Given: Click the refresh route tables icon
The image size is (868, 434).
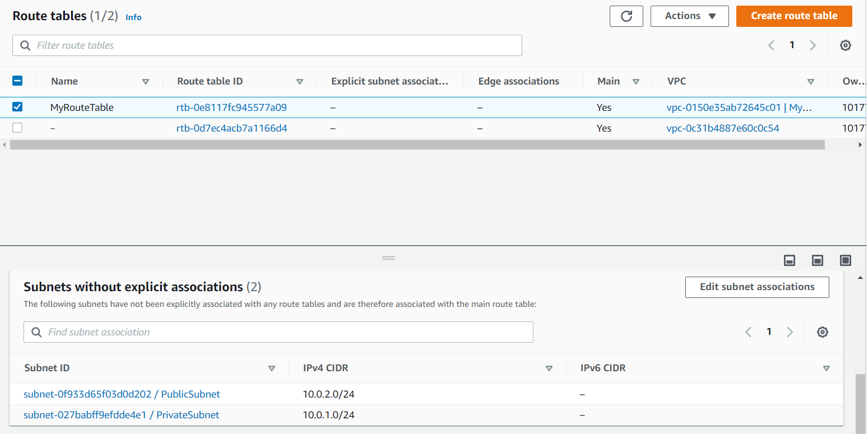Looking at the screenshot, I should point(626,16).
